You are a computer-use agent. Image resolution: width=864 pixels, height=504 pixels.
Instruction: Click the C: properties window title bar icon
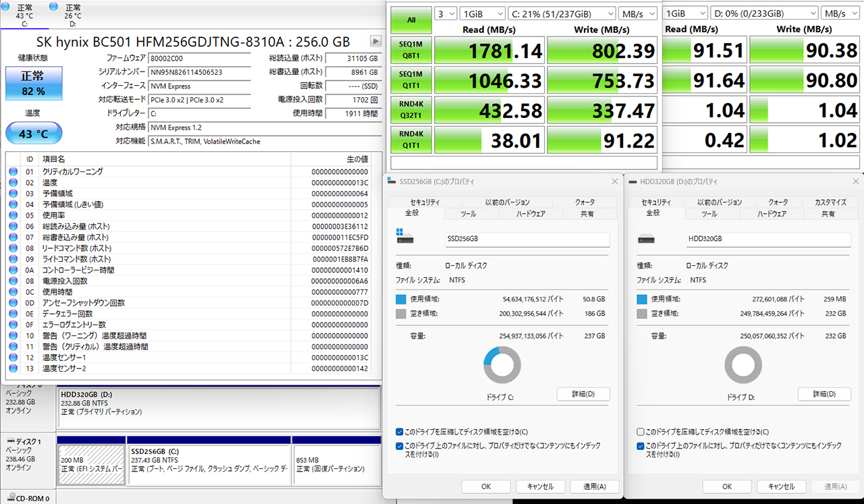click(389, 181)
